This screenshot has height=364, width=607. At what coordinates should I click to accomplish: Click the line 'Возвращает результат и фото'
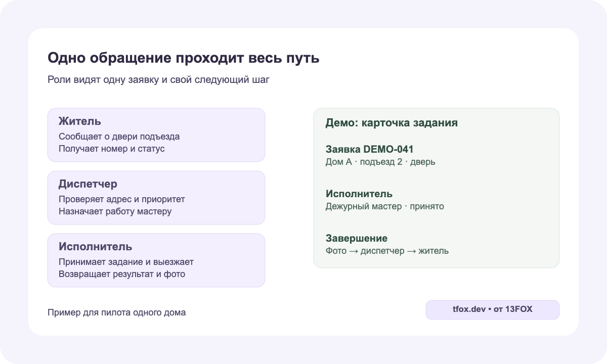coord(122,274)
